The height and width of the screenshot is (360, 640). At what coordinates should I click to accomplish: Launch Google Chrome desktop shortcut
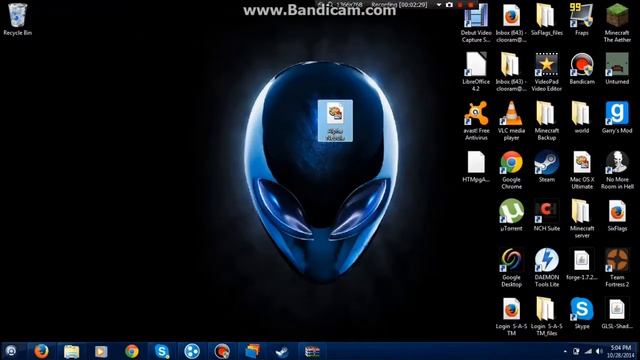point(511,169)
